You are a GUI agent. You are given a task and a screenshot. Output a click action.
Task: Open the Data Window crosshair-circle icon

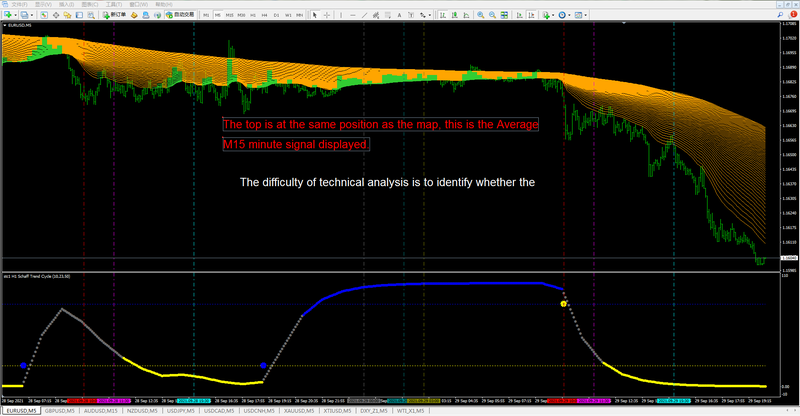click(x=56, y=15)
